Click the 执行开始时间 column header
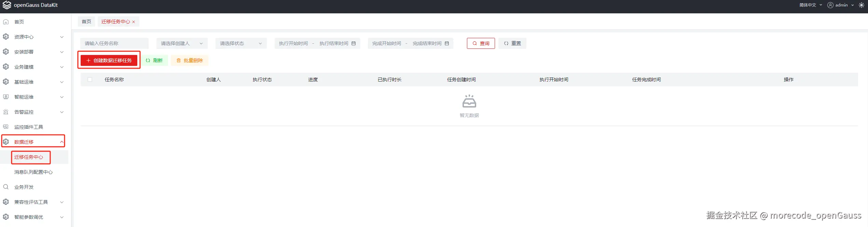 (x=554, y=80)
